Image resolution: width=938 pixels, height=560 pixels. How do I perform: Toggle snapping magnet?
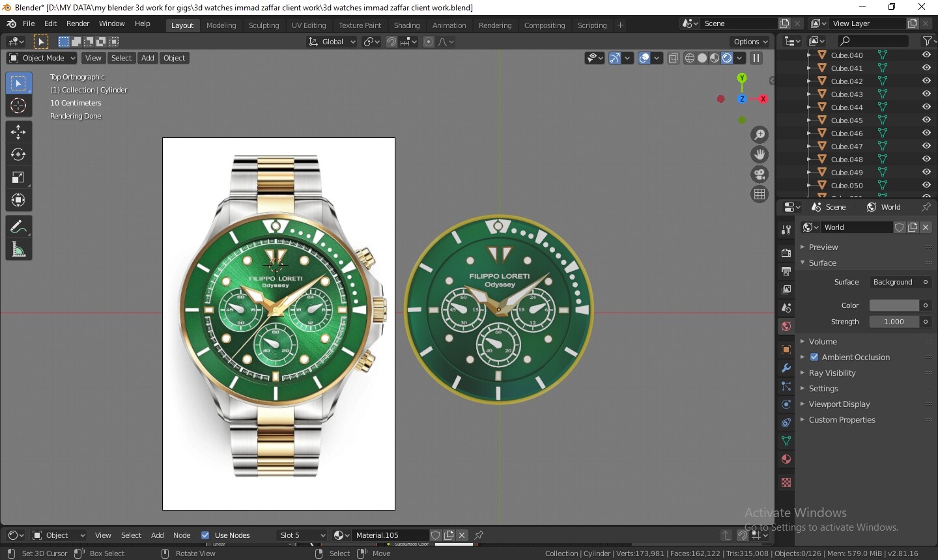[x=391, y=42]
